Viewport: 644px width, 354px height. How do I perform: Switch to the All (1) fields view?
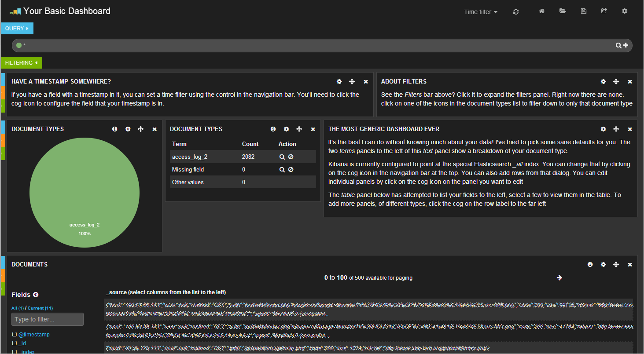click(17, 308)
